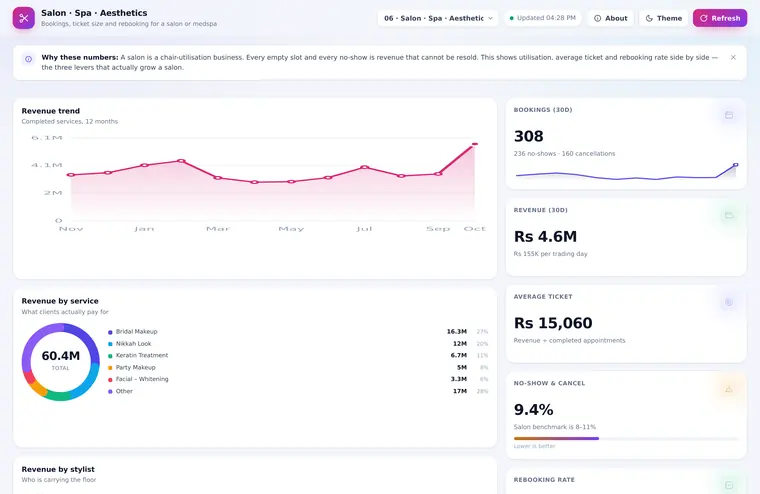The width and height of the screenshot is (760, 494).
Task: Click 'Salon benchmark is 8–11%' text
Action: (555, 427)
